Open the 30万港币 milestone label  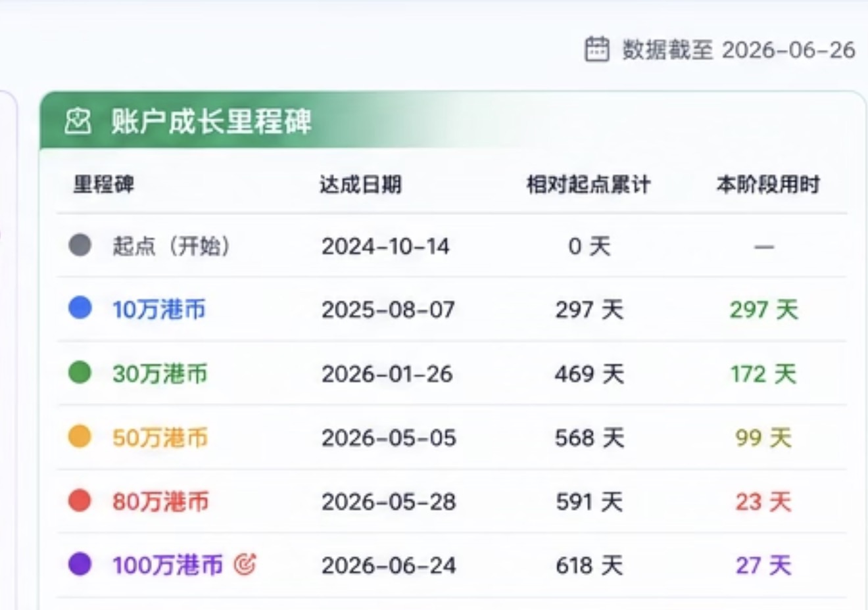160,373
